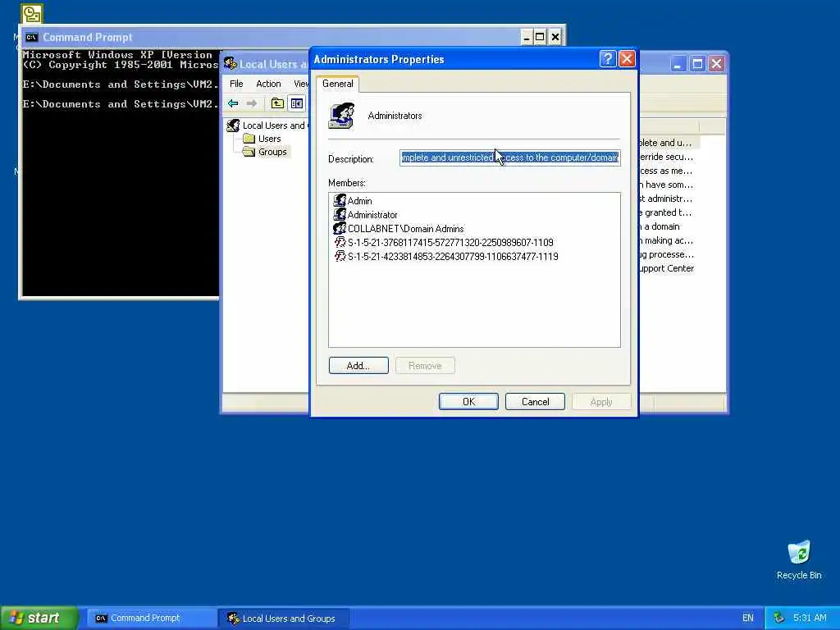Select the Administrator member name

(x=372, y=215)
